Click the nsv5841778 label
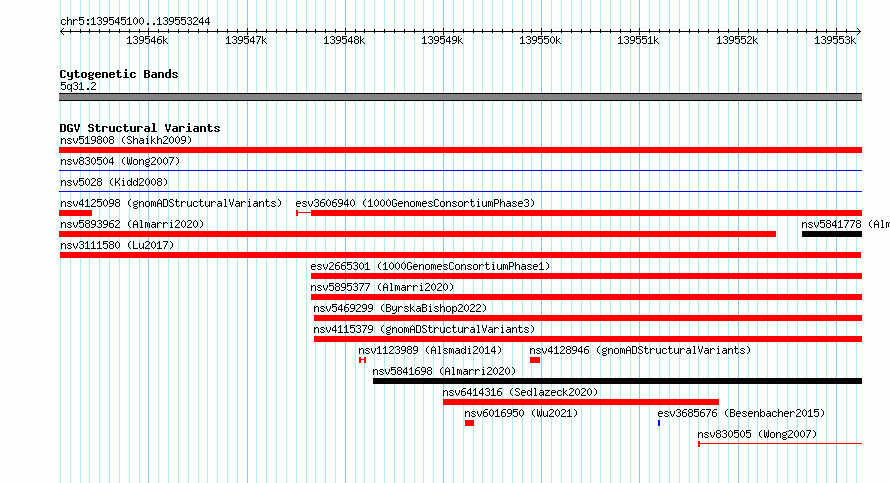 click(x=845, y=224)
